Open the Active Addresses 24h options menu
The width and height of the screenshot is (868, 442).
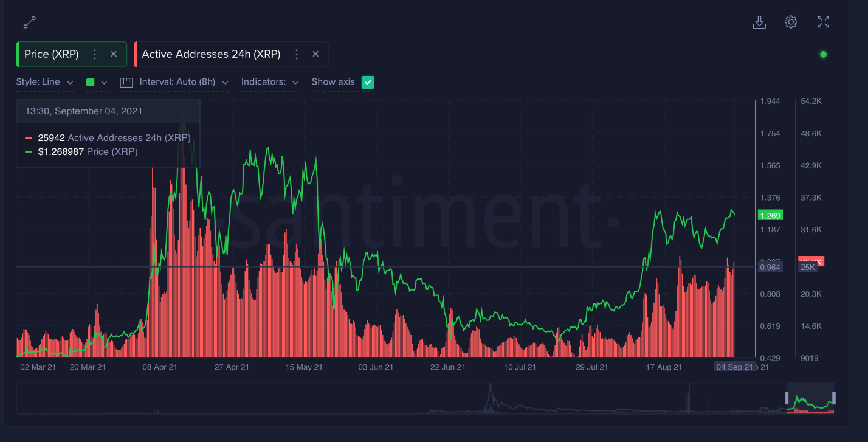tap(296, 54)
